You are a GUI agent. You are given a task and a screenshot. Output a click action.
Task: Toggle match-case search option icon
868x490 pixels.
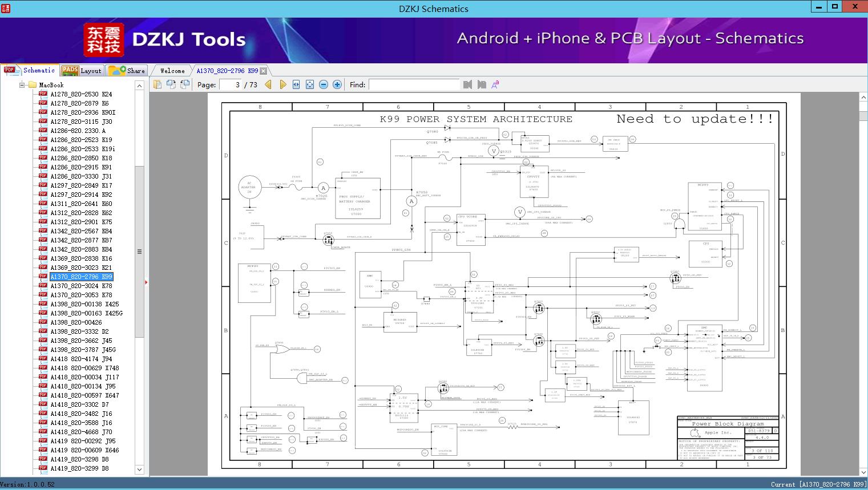click(x=495, y=84)
